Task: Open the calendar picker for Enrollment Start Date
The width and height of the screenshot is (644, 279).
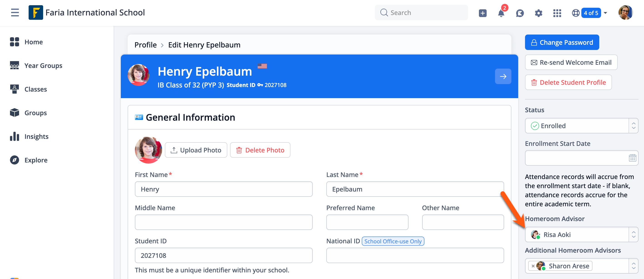Action: [x=632, y=158]
